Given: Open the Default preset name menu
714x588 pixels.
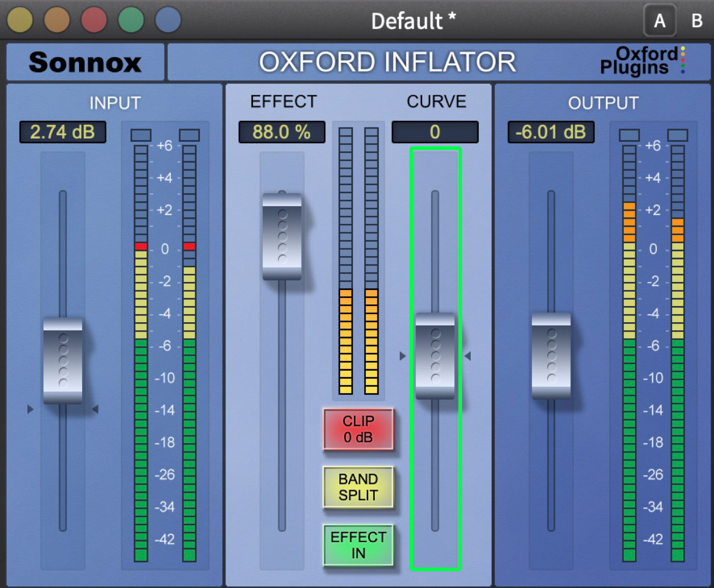Looking at the screenshot, I should pos(413,21).
